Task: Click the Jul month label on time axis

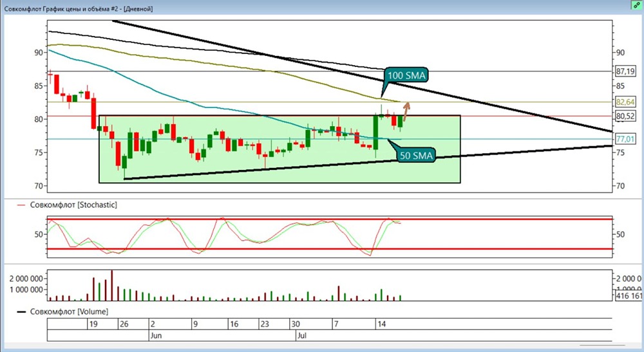Action: coord(302,335)
